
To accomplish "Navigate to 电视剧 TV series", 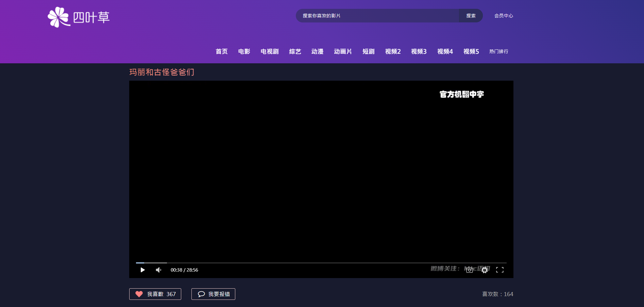I will (270, 51).
